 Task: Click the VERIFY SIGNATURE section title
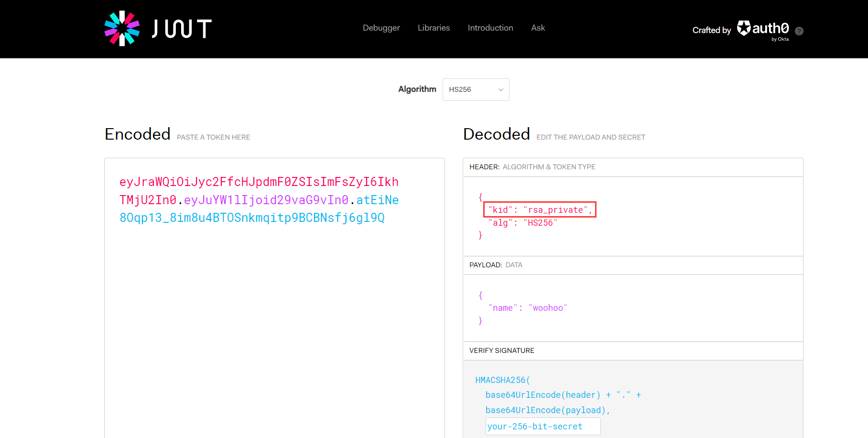[x=502, y=350]
